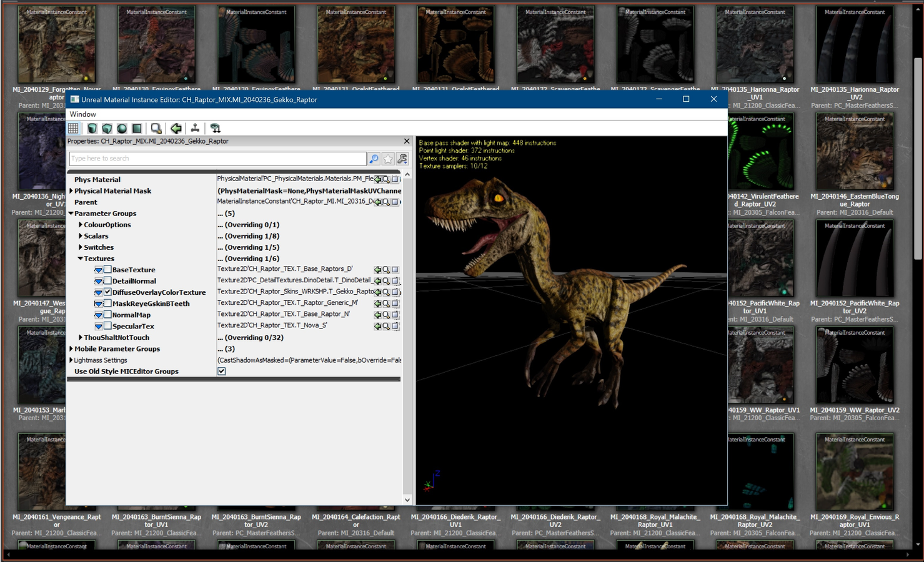Find SpecularTex asset in browser

386,326
